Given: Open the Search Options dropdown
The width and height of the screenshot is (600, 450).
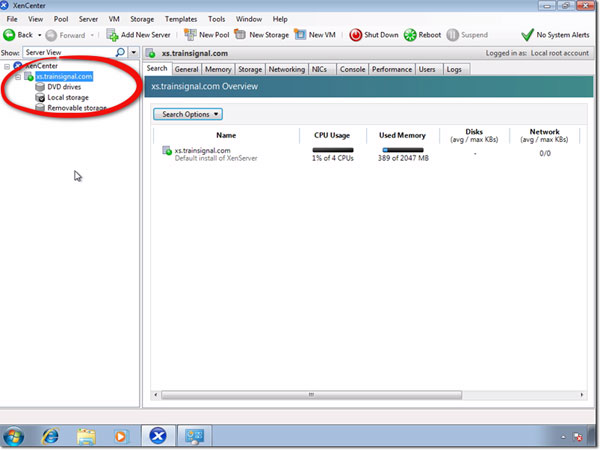Looking at the screenshot, I should (x=188, y=114).
